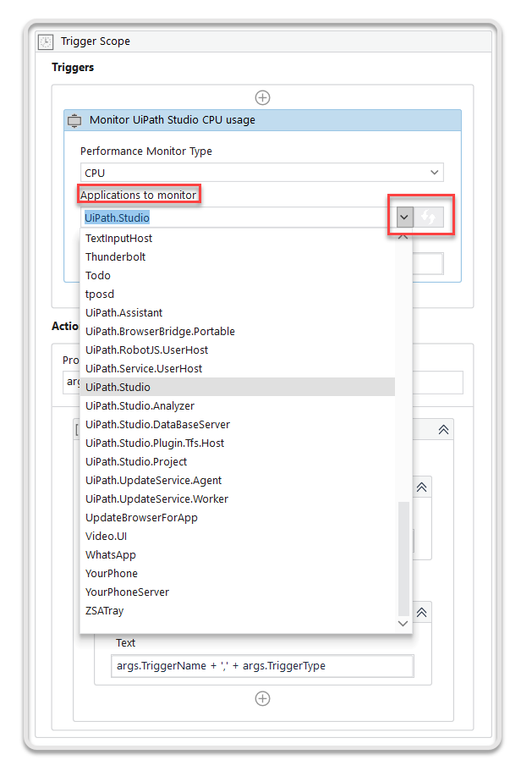Click the Monitor UiPath Studio CPU usage icon
The width and height of the screenshot is (532, 771).
click(74, 120)
